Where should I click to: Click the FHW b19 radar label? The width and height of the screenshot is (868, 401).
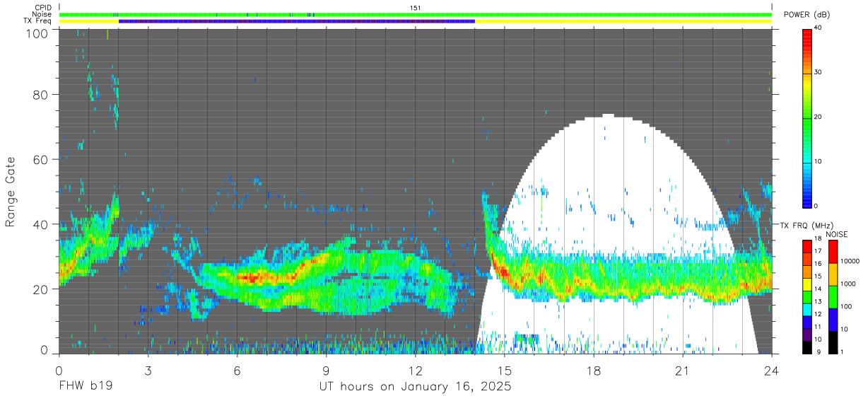click(86, 387)
